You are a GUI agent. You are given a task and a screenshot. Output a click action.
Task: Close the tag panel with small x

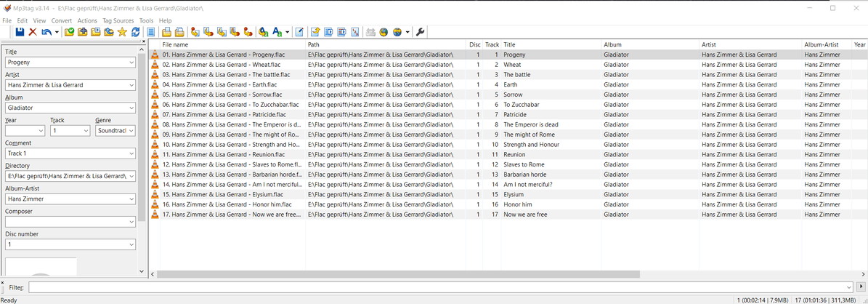[x=143, y=41]
